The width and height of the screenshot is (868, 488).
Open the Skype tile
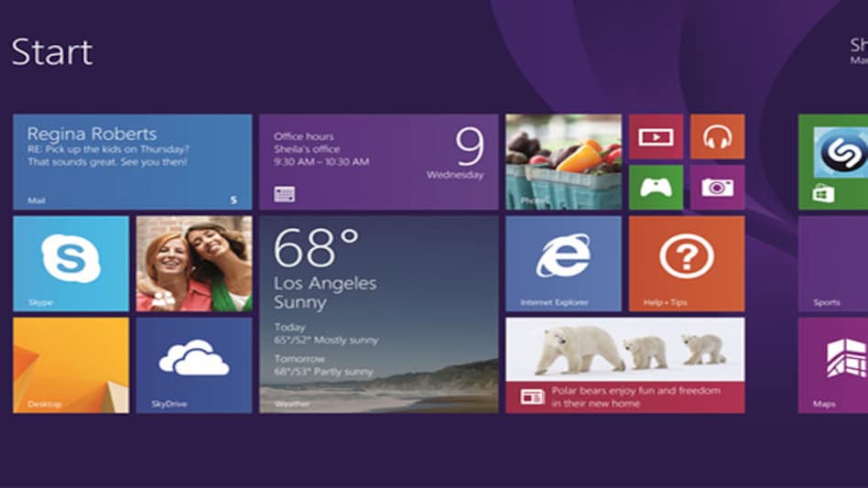[71, 264]
